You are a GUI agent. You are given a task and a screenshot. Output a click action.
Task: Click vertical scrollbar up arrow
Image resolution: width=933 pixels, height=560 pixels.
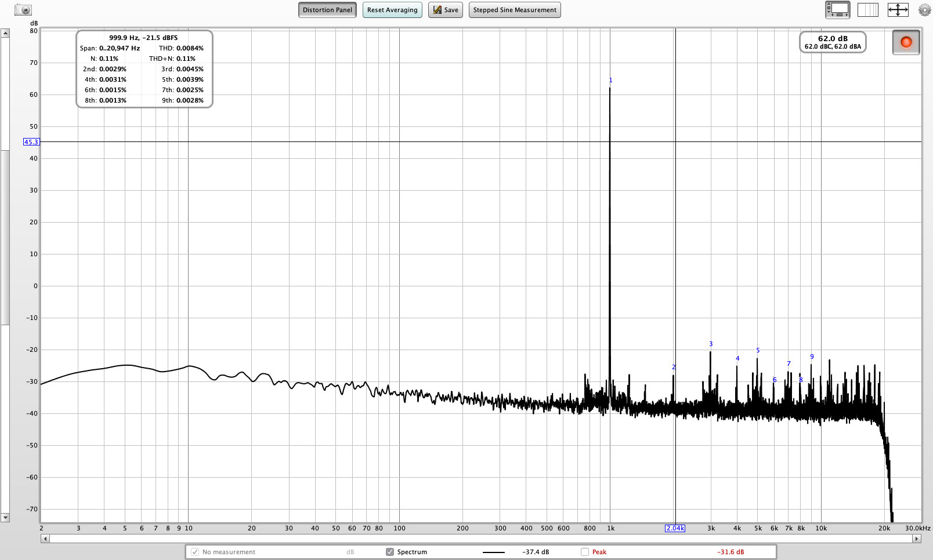click(x=5, y=33)
